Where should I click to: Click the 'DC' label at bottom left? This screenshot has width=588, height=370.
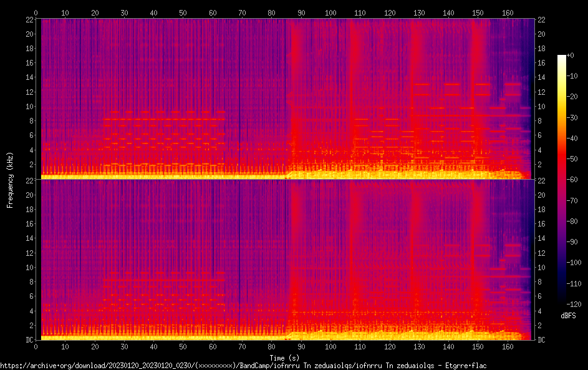pos(27,340)
